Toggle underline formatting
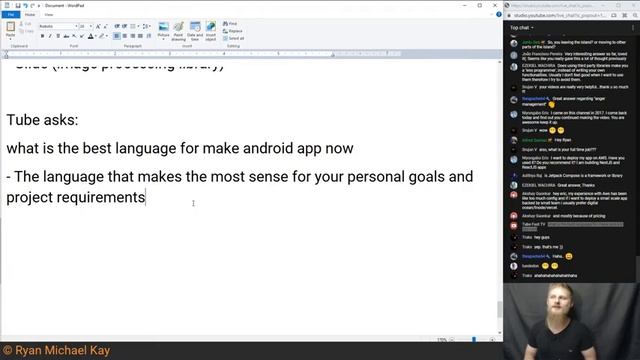 click(58, 36)
